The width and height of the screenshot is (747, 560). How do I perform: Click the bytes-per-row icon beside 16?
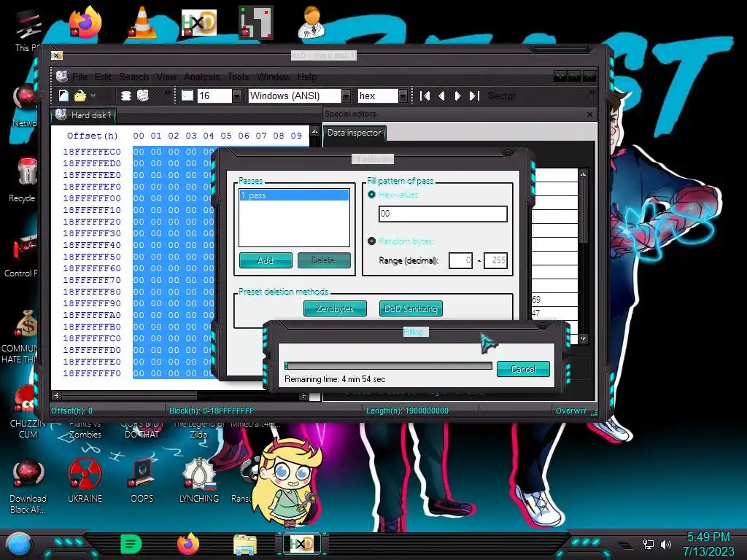pyautogui.click(x=187, y=96)
